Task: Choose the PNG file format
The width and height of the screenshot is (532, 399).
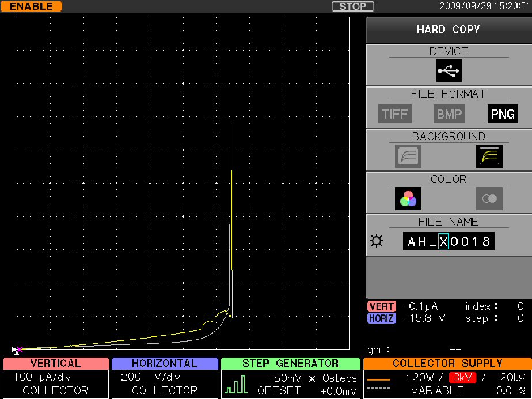Action: (503, 113)
